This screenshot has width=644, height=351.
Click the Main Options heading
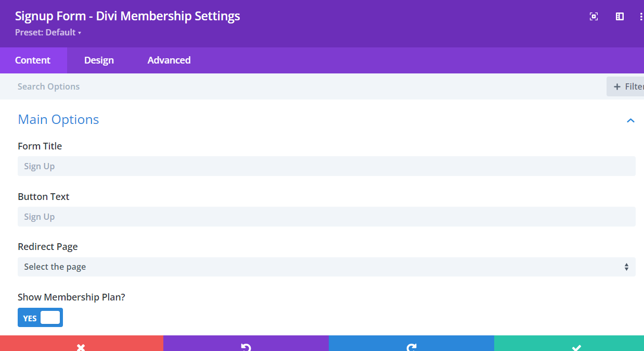pyautogui.click(x=58, y=119)
